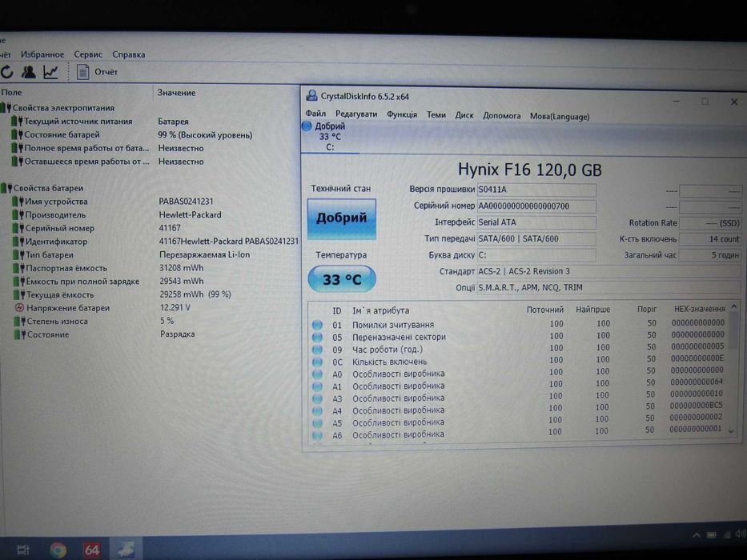Click the Поле column header in AIDA64
The width and height of the screenshot is (747, 560).
coord(11,92)
